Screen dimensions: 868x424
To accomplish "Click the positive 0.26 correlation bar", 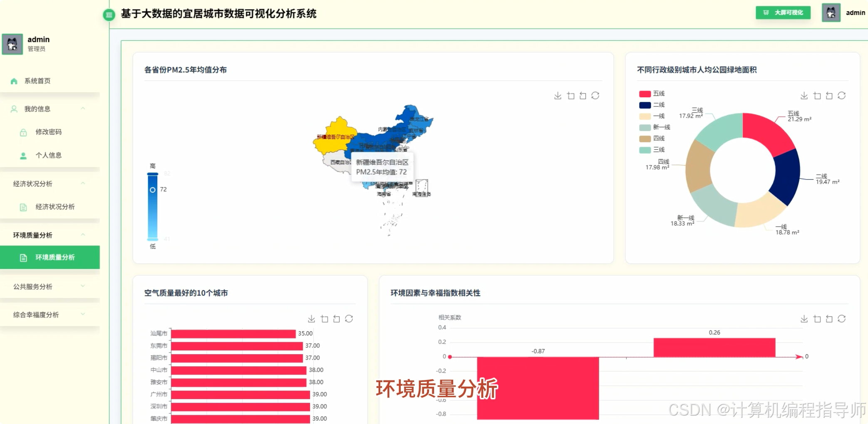I will 714,348.
